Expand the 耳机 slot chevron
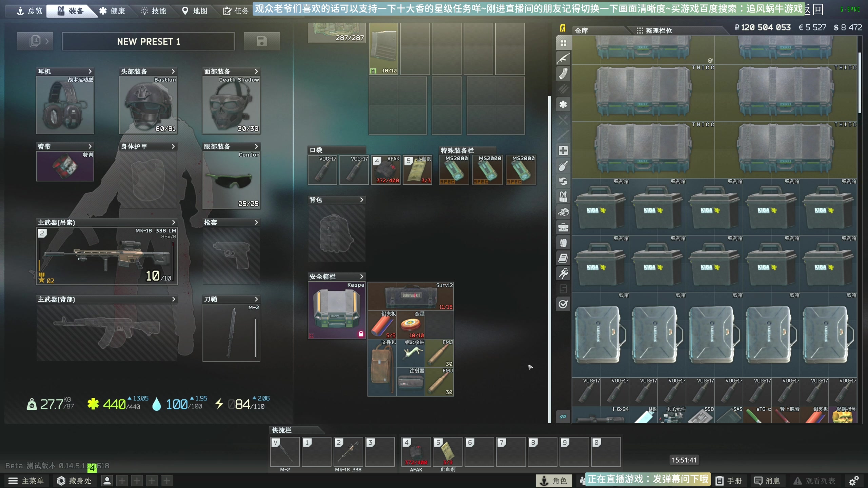Image resolution: width=868 pixels, height=488 pixels. [x=90, y=72]
